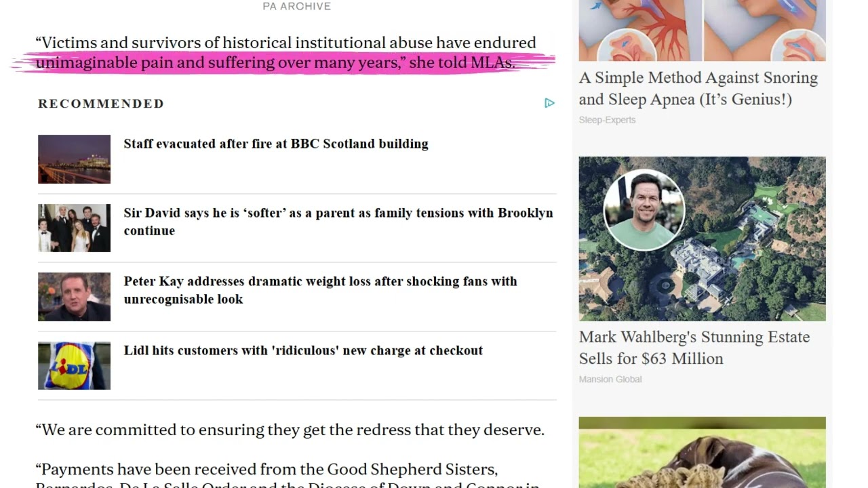Image resolution: width=868 pixels, height=488 pixels.
Task: Open the snoring and sleep apnea ad headline
Action: click(698, 89)
